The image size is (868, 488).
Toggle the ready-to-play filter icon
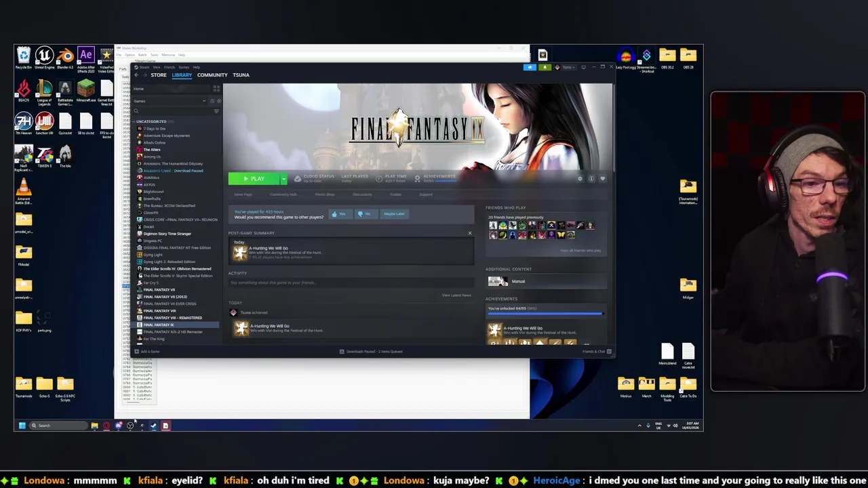(x=218, y=101)
